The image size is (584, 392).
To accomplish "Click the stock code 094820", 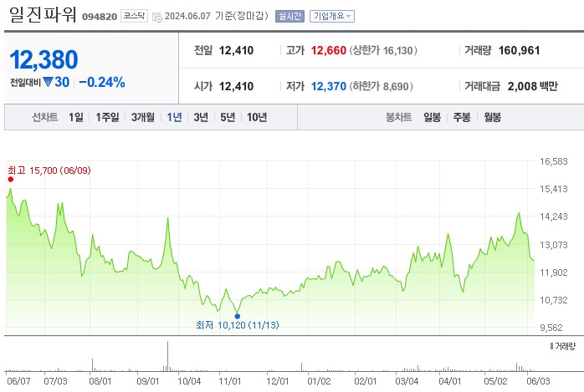I will pos(100,17).
